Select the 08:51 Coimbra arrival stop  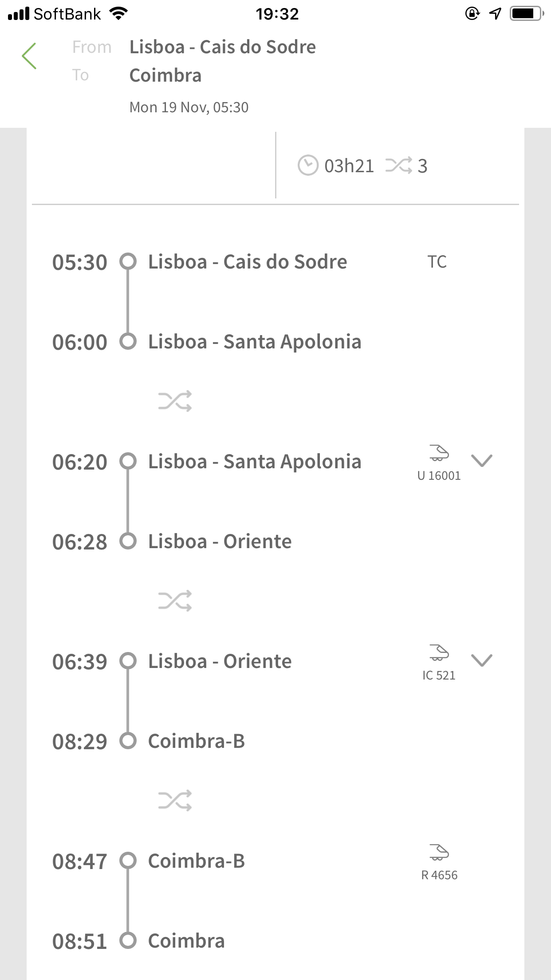click(186, 941)
